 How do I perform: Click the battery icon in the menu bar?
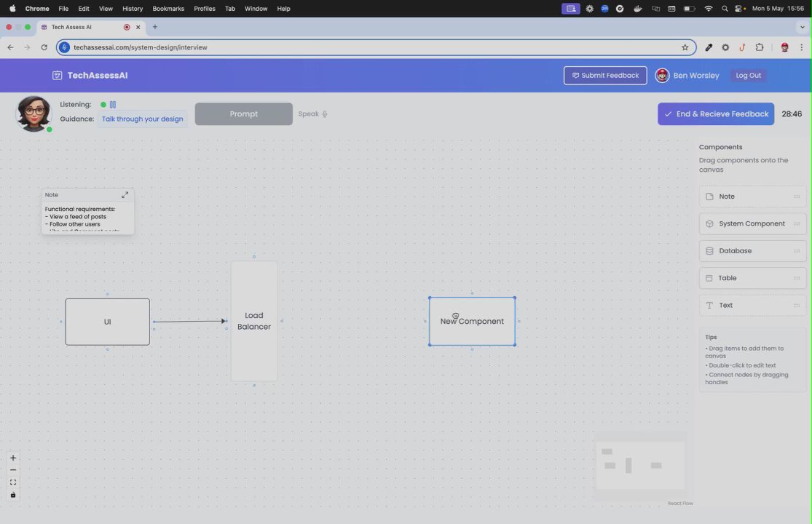tap(689, 9)
